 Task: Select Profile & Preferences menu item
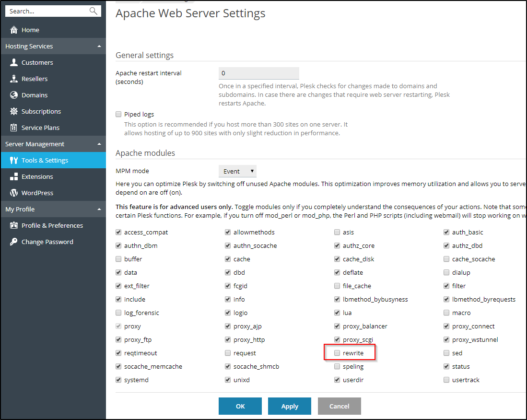(x=52, y=225)
